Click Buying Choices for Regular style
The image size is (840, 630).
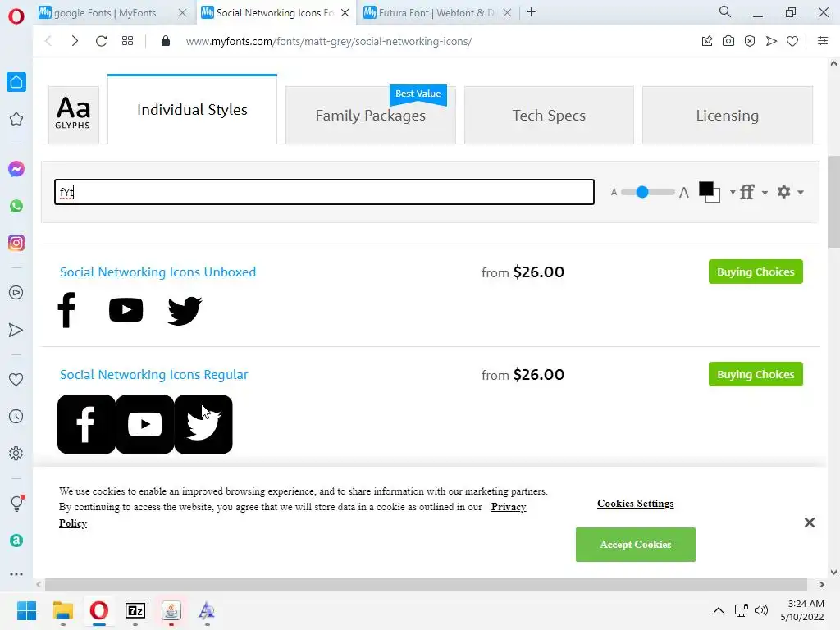[x=756, y=374]
